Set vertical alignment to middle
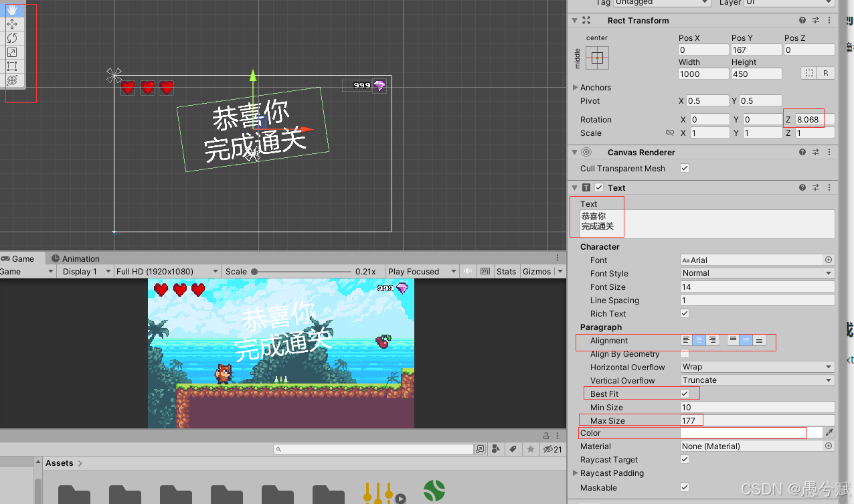 (746, 340)
